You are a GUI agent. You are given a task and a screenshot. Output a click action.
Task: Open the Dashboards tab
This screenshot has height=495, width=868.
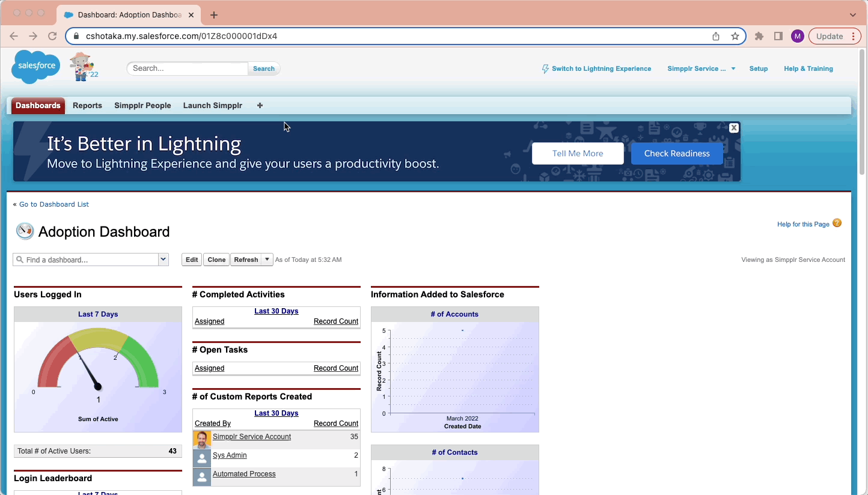38,106
